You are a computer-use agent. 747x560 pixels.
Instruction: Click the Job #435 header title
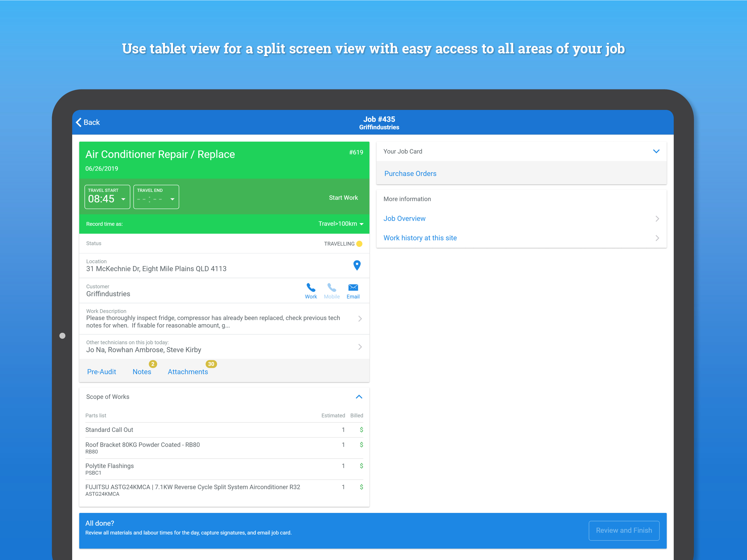coord(379,119)
